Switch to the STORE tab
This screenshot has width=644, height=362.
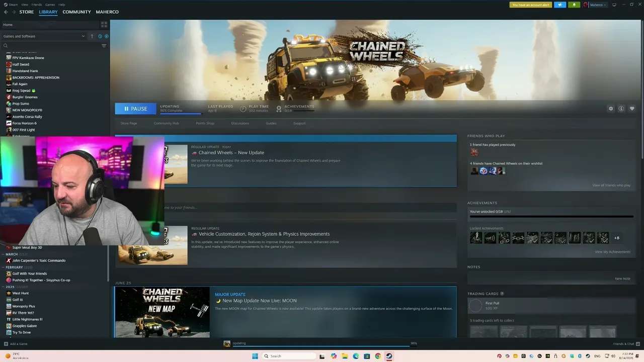tap(27, 12)
